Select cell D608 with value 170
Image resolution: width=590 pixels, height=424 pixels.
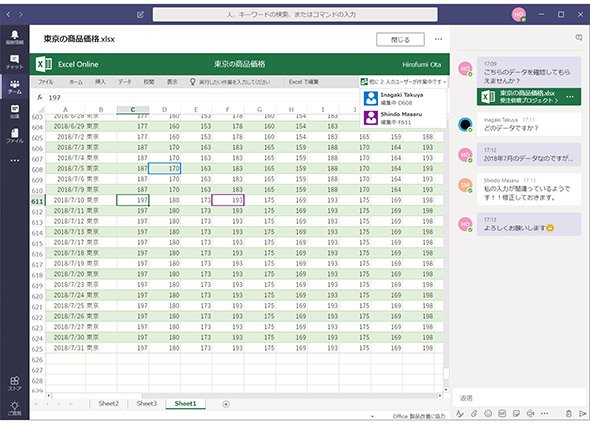pyautogui.click(x=164, y=168)
